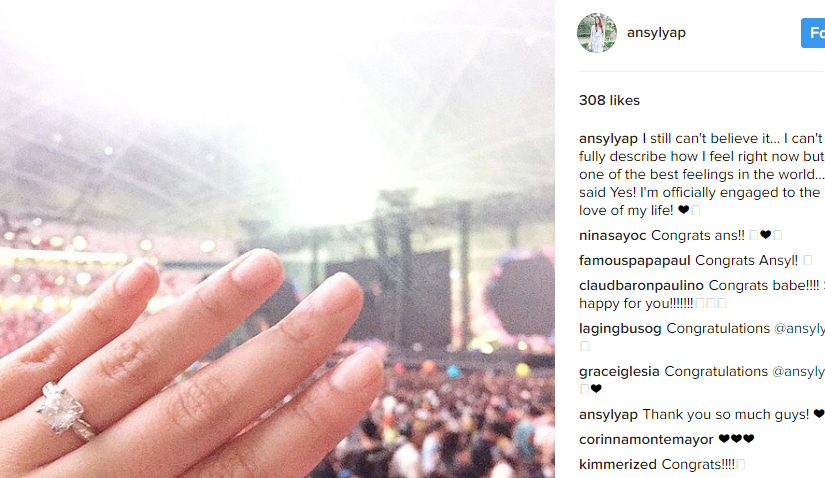View the 308 likes list
Screen dimensions: 825x478
click(x=609, y=100)
